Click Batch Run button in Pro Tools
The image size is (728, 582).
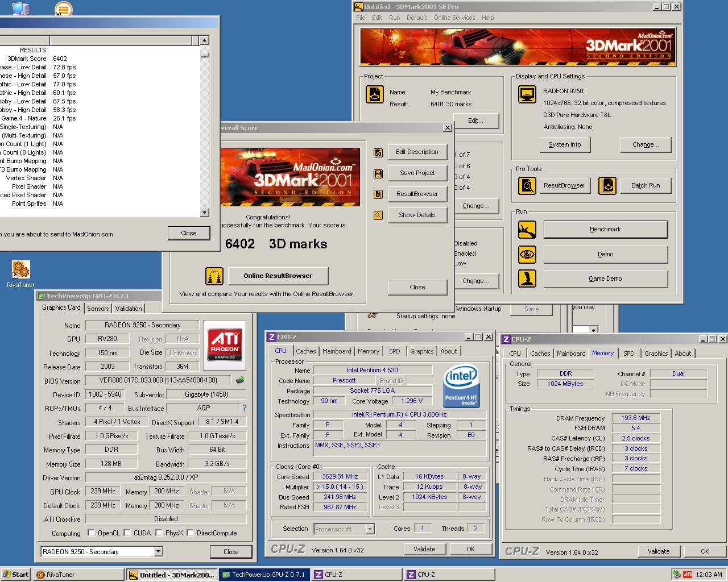646,186
